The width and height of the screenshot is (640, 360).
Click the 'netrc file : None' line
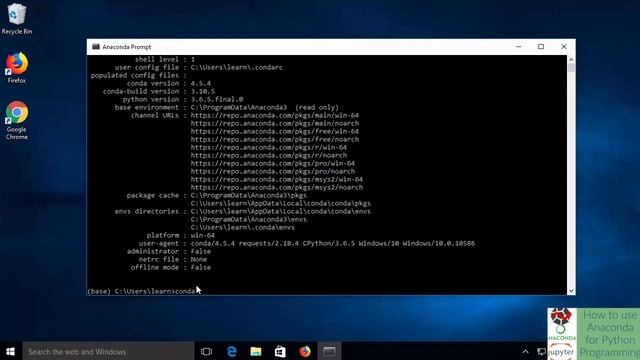(x=173, y=259)
